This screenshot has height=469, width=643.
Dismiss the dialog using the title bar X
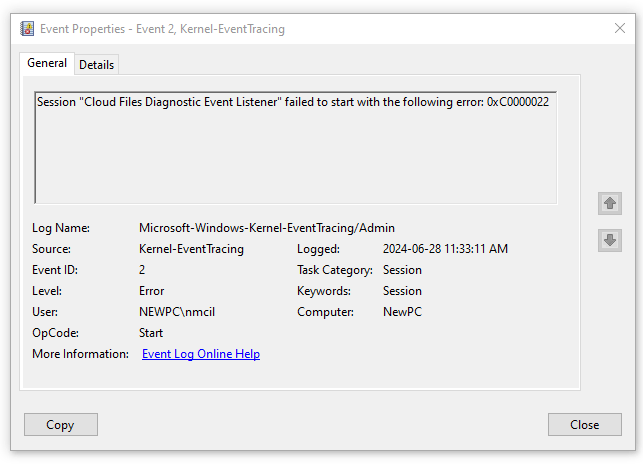pyautogui.click(x=620, y=28)
